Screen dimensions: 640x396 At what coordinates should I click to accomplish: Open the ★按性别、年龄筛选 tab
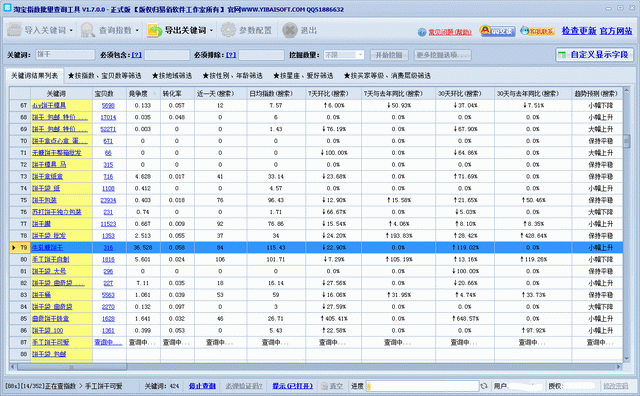233,76
